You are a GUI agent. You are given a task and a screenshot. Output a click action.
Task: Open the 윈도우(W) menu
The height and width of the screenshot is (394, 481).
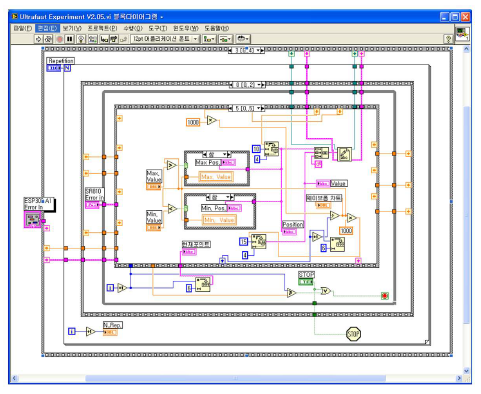(x=186, y=28)
